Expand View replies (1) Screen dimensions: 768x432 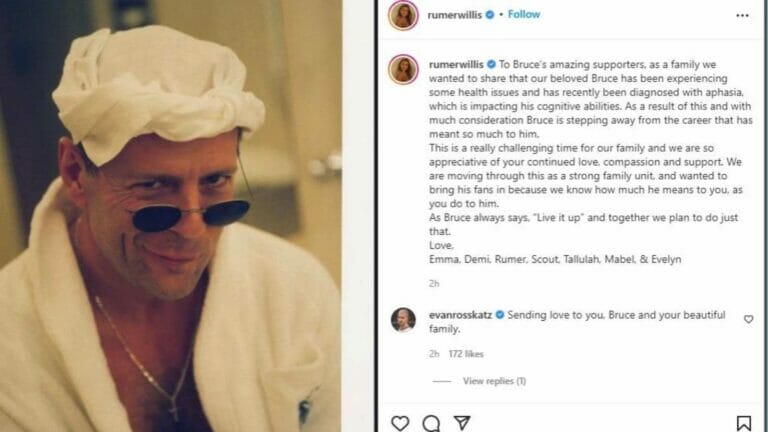tap(494, 381)
